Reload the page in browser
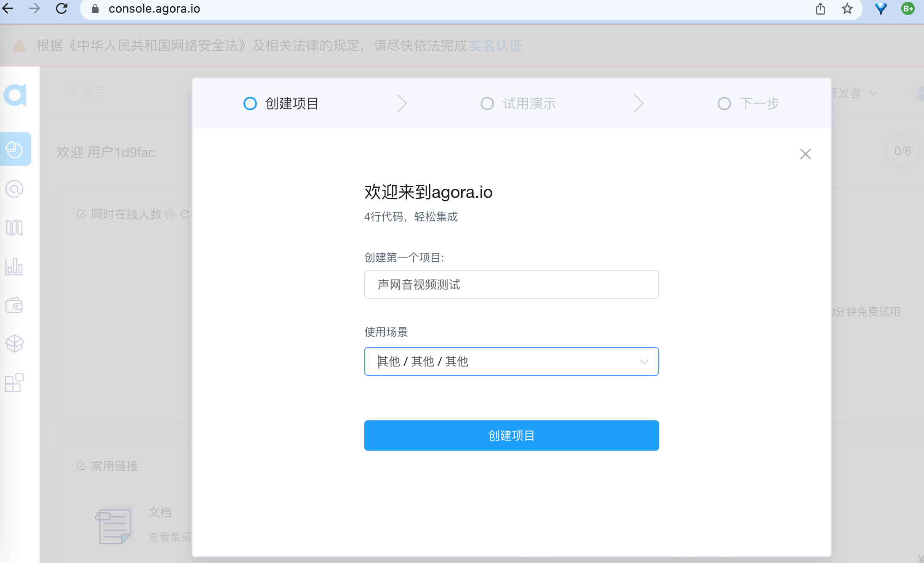Screen dimensions: 924x563 (61, 8)
